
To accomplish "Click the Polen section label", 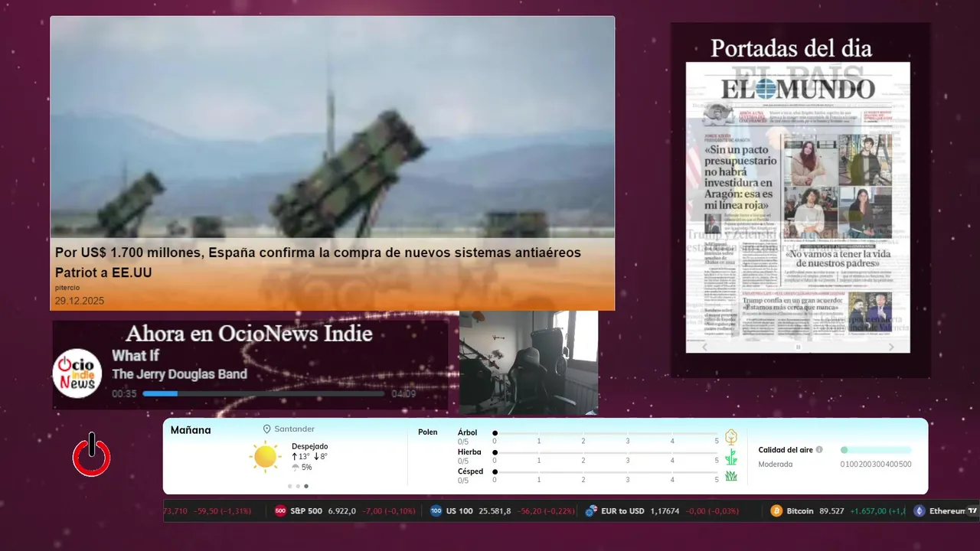I will click(428, 432).
